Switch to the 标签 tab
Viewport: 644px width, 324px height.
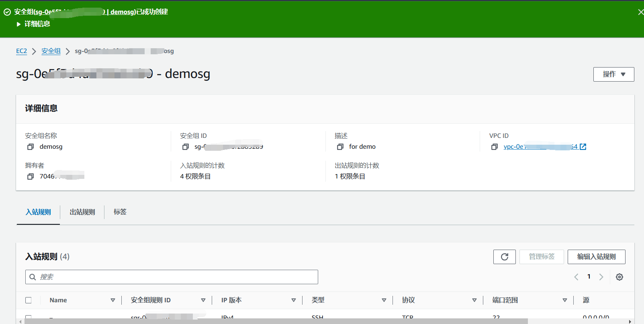(x=120, y=212)
